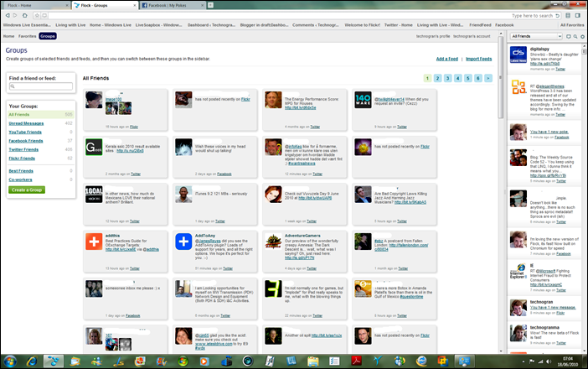Screen dimensions: 588x369
Task: Click the magnifier icon in sidebar header
Action: point(575,36)
